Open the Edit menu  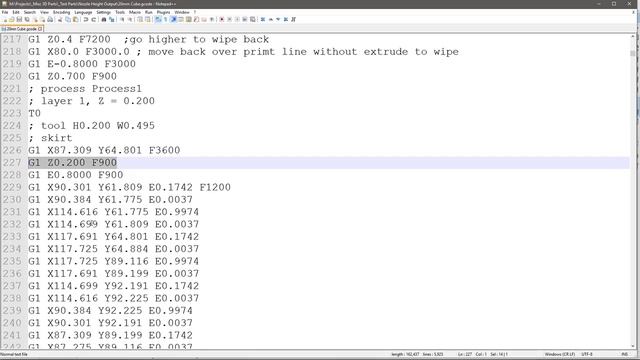(16, 12)
